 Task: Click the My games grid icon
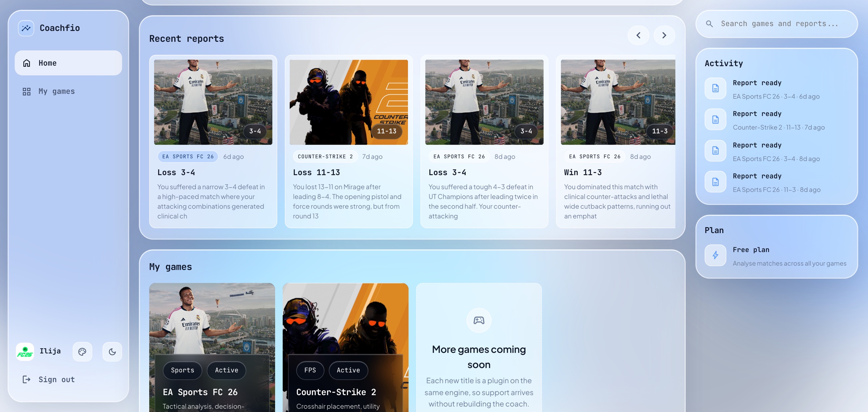tap(27, 91)
